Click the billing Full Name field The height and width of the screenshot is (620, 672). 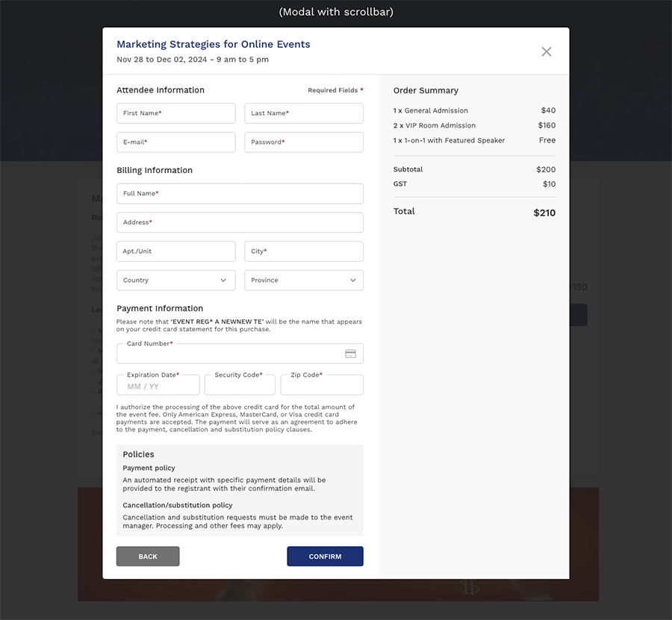(x=240, y=194)
